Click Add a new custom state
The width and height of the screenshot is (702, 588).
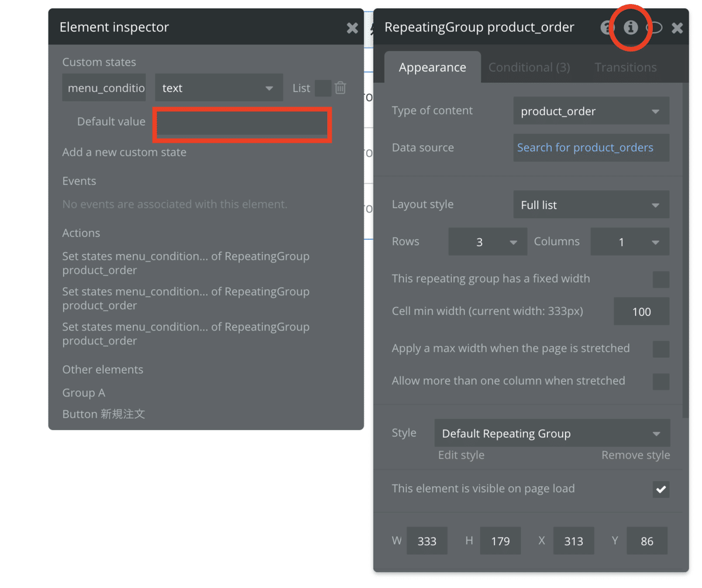[x=124, y=153]
